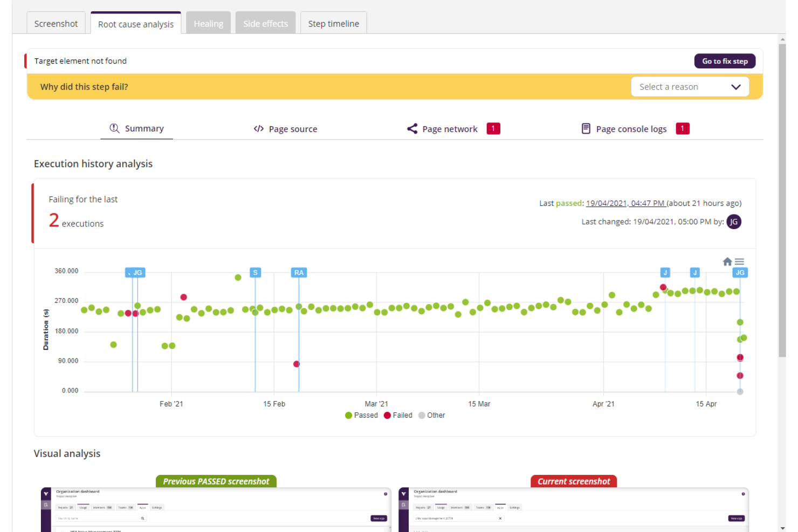
Task: Open the Select a reason dropdown
Action: (x=690, y=86)
